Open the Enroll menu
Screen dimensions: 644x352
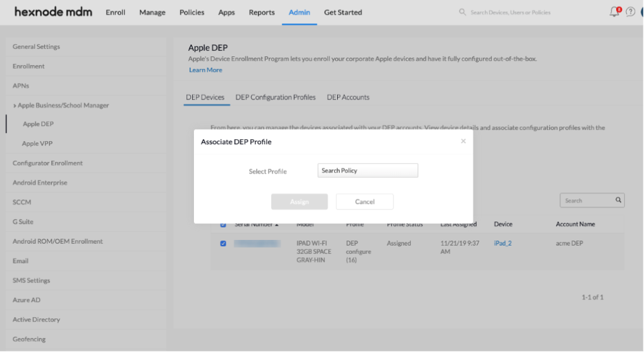pos(115,12)
